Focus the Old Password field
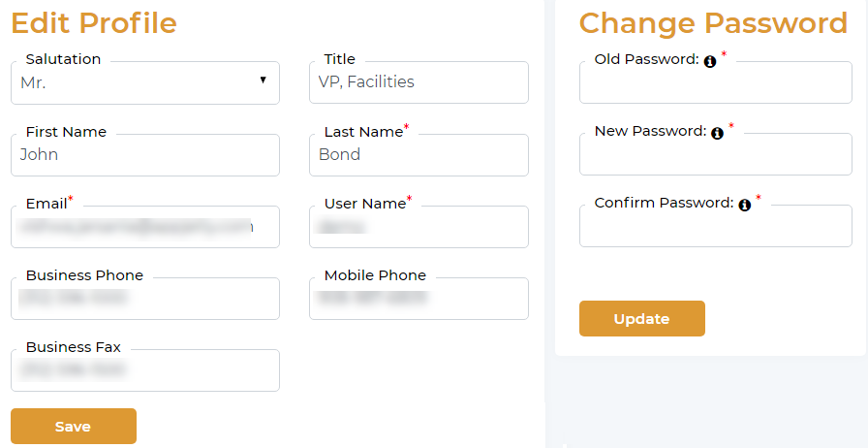Viewport: 868px width, 448px height. pos(715,85)
